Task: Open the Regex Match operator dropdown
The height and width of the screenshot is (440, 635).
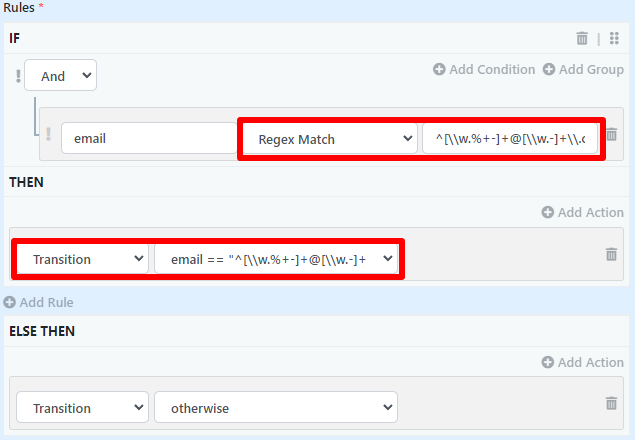Action: click(x=328, y=139)
